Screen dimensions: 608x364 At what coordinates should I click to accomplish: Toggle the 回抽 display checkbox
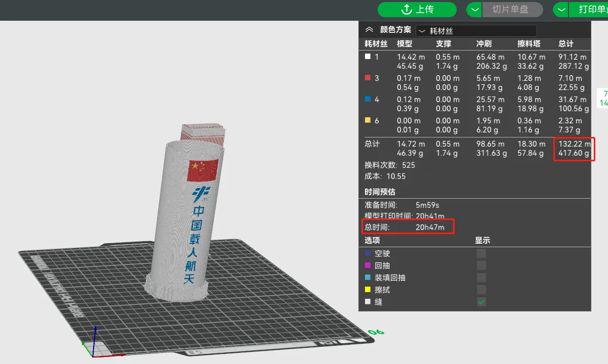[x=481, y=265]
